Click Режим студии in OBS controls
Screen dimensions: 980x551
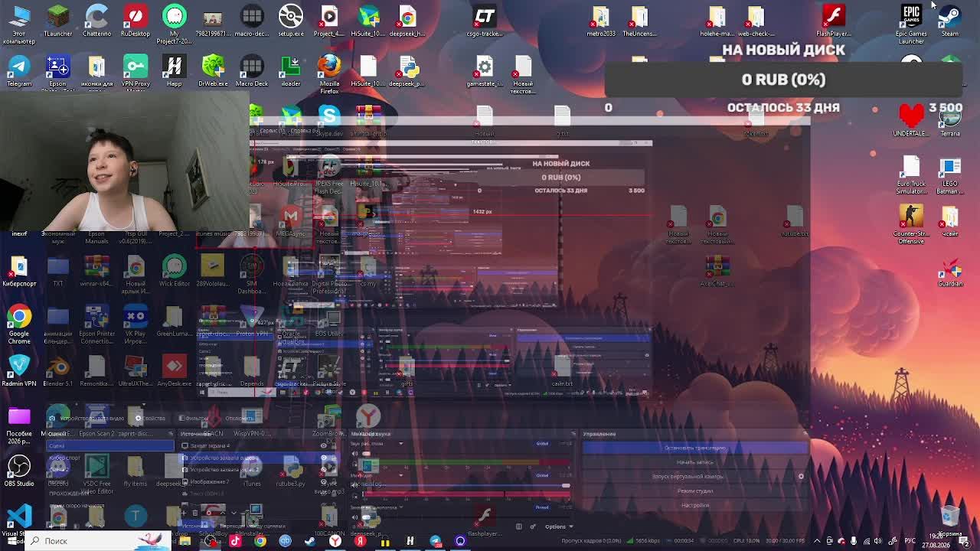pyautogui.click(x=694, y=491)
